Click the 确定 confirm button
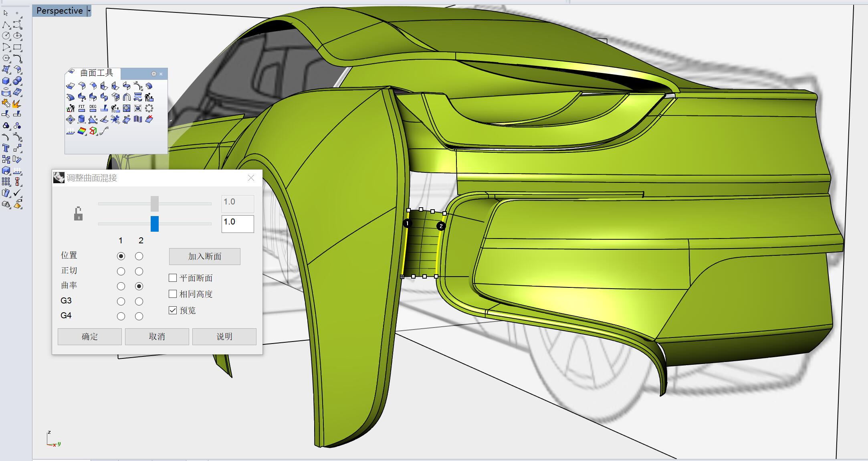 coord(89,337)
